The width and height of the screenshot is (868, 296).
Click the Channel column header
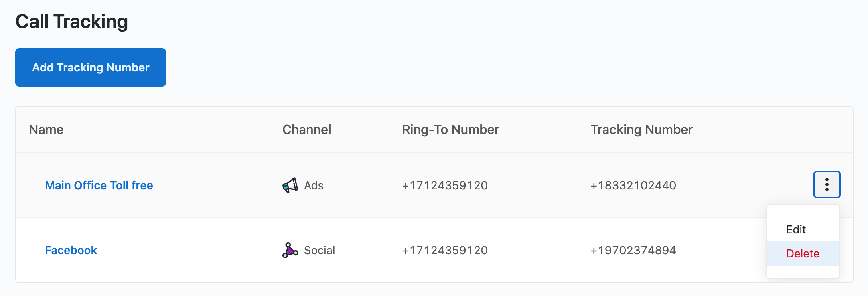click(x=306, y=130)
